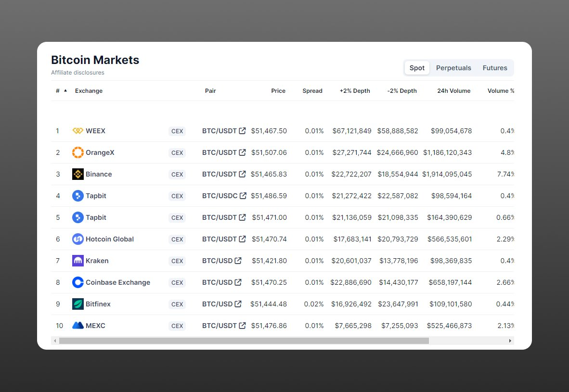Sort markets by Price column header
Image resolution: width=569 pixels, height=392 pixels.
point(278,91)
